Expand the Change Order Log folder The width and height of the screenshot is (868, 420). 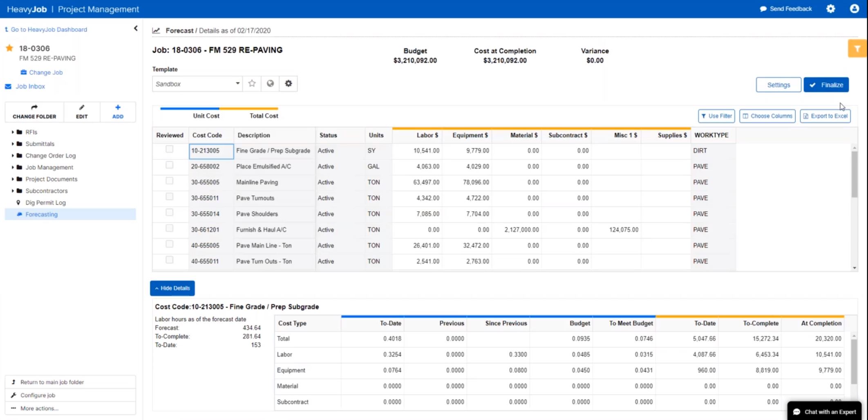[13, 156]
